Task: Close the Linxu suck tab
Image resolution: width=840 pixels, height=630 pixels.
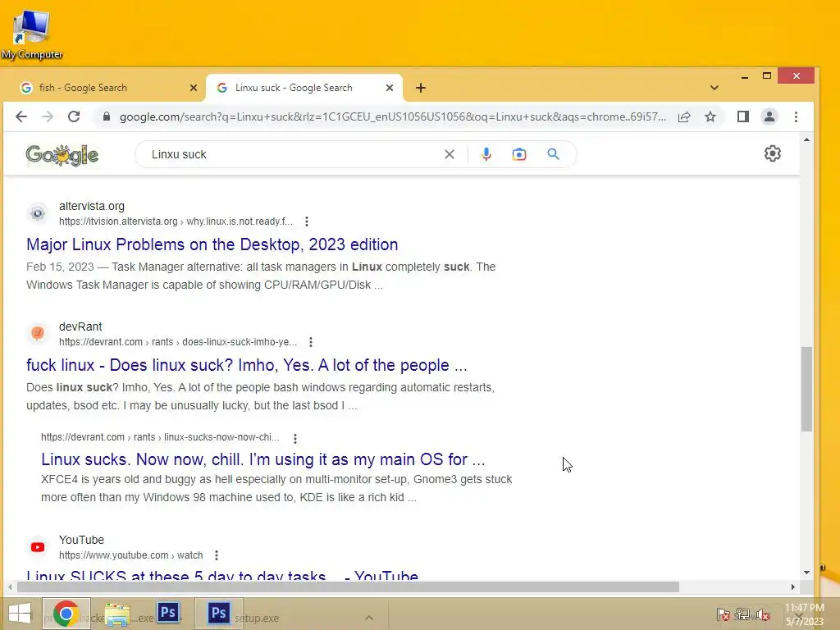Action: coord(390,88)
